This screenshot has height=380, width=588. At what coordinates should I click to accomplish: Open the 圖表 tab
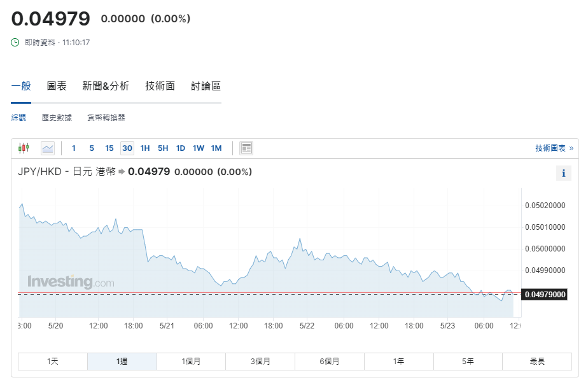coord(57,86)
